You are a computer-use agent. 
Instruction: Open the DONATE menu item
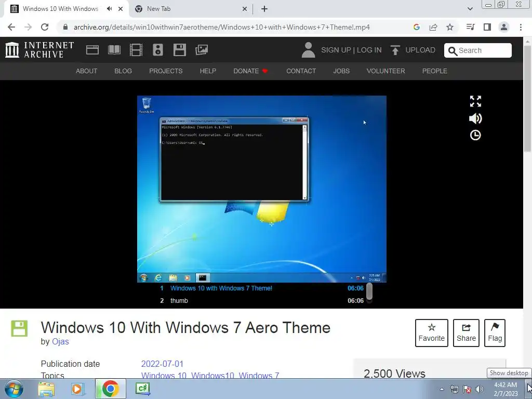click(250, 71)
